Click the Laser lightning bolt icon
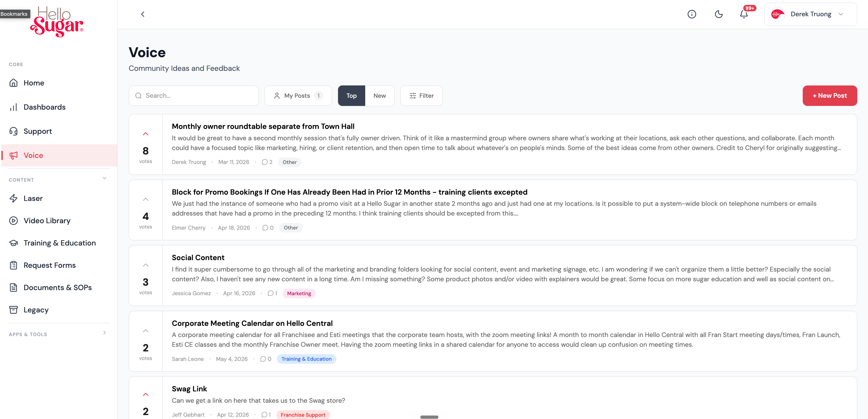 (13, 198)
